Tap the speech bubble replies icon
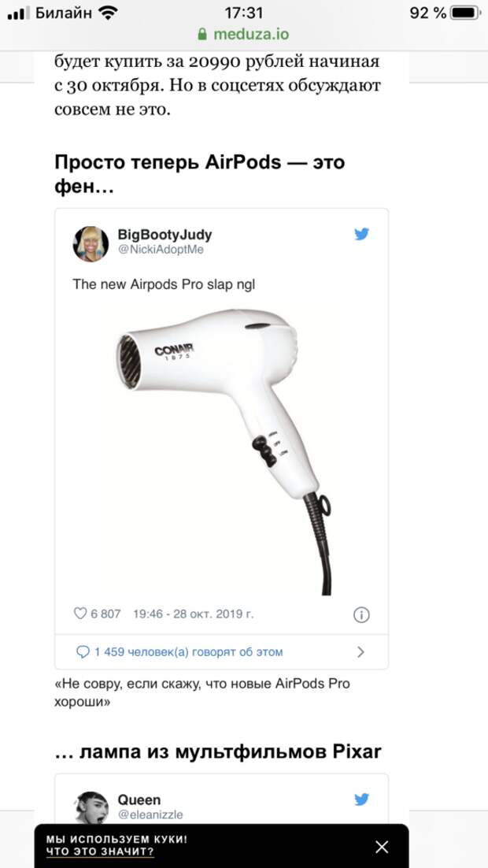Viewport: 488px width, 868px height. pos(83,652)
